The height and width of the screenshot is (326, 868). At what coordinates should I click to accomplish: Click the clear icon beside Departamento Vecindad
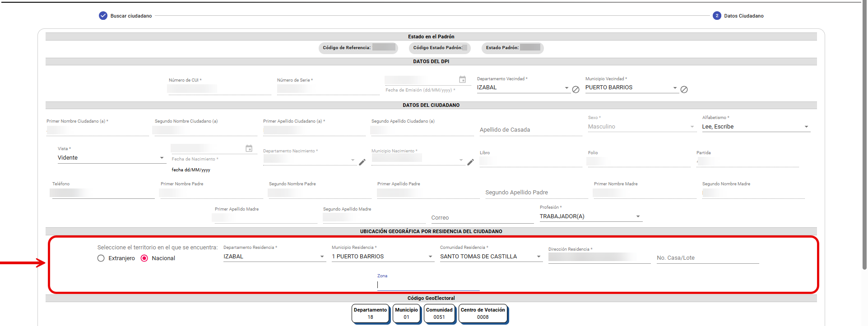(576, 90)
